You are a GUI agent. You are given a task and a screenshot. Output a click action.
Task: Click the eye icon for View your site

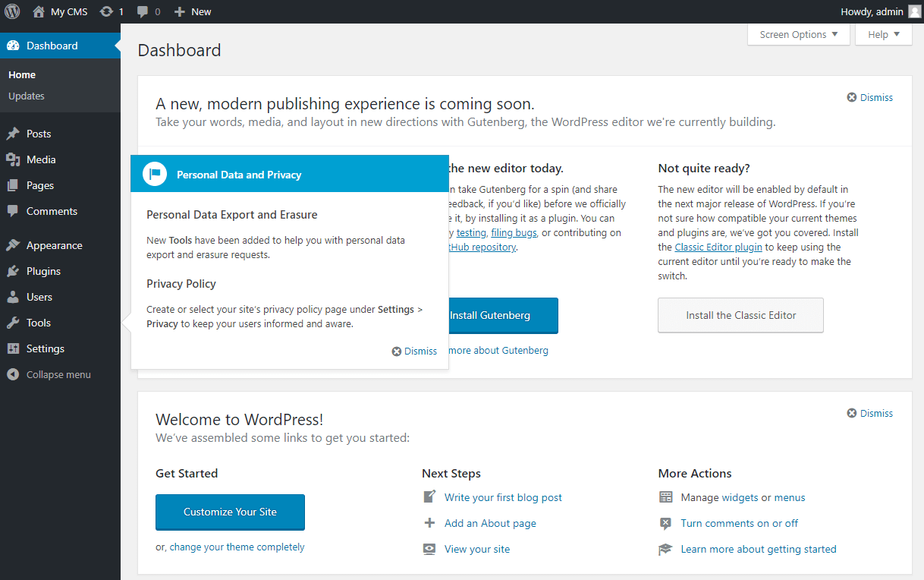click(x=430, y=549)
